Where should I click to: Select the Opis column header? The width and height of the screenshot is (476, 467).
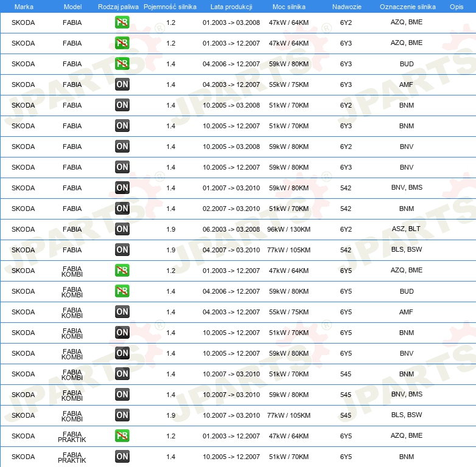pos(457,7)
